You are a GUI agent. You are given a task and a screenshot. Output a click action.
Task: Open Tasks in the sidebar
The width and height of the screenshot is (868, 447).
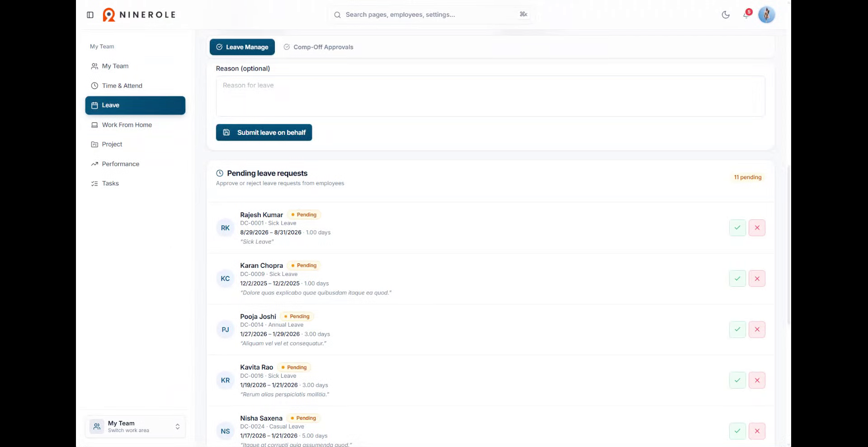point(135,183)
